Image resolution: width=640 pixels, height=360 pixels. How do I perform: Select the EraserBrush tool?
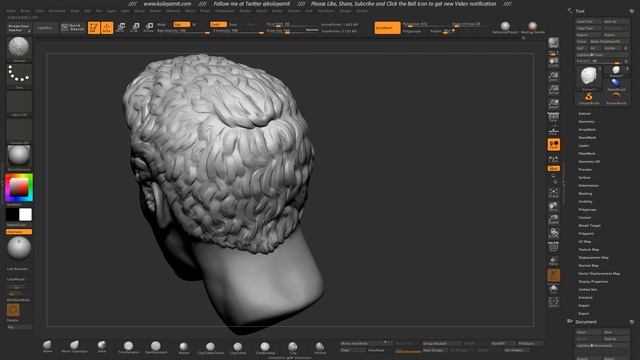[616, 98]
